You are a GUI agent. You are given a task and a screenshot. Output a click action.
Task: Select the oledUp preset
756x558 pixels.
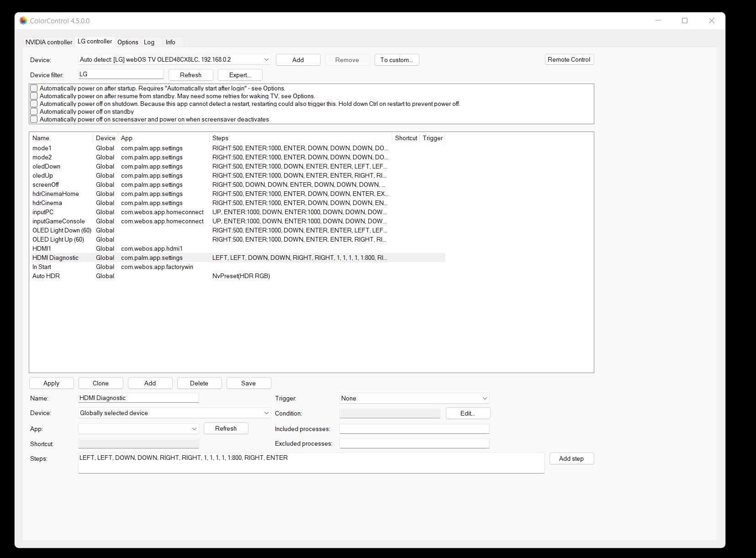pos(238,175)
